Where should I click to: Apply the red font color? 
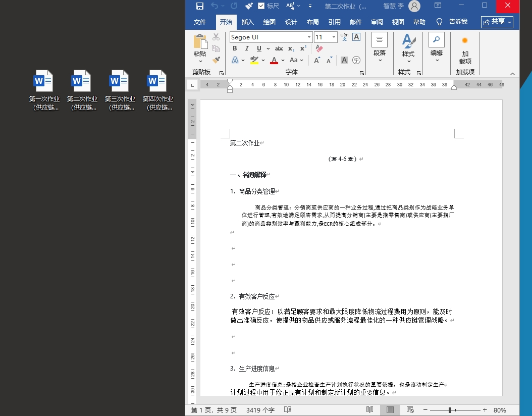coord(274,60)
